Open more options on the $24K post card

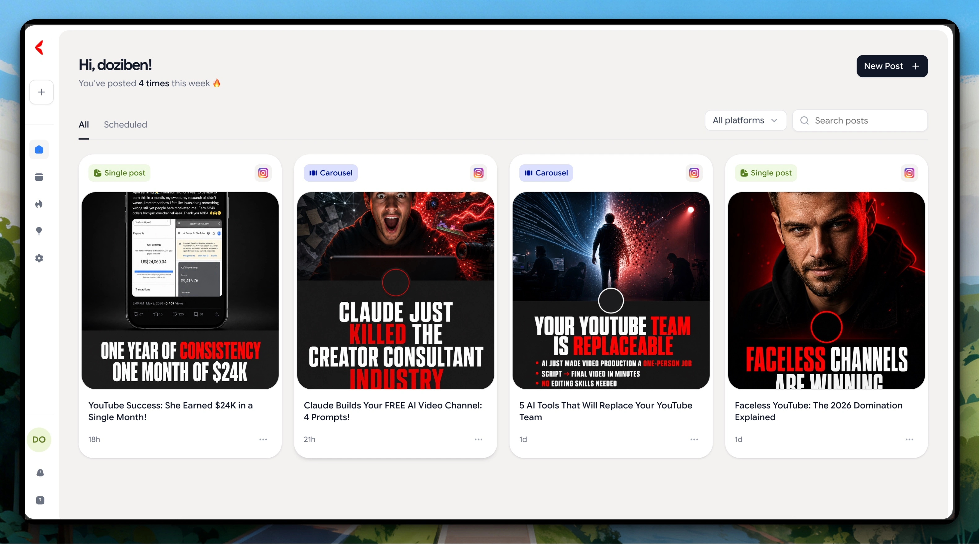(263, 439)
